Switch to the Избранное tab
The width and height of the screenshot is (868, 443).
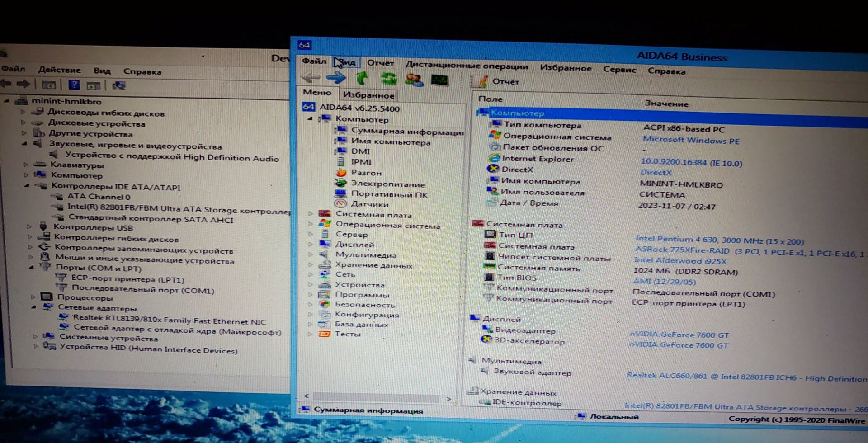click(368, 95)
